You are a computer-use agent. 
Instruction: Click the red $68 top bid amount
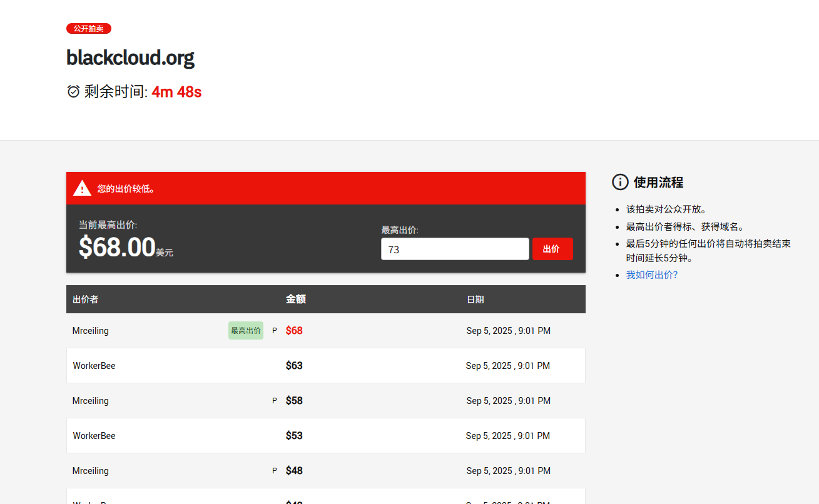pyautogui.click(x=294, y=331)
